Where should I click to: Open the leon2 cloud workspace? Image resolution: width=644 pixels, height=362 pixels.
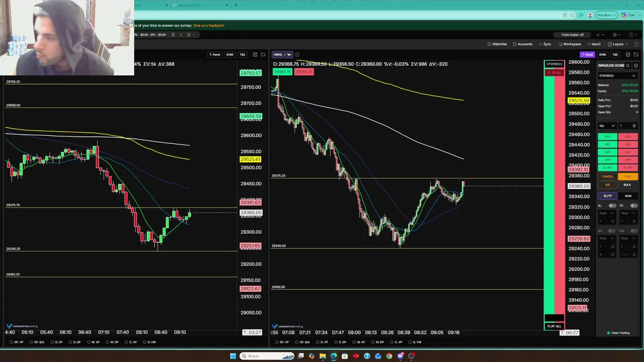tap(594, 44)
